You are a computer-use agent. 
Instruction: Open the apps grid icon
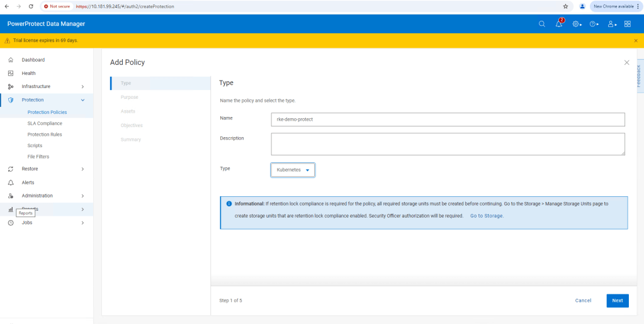tap(628, 24)
